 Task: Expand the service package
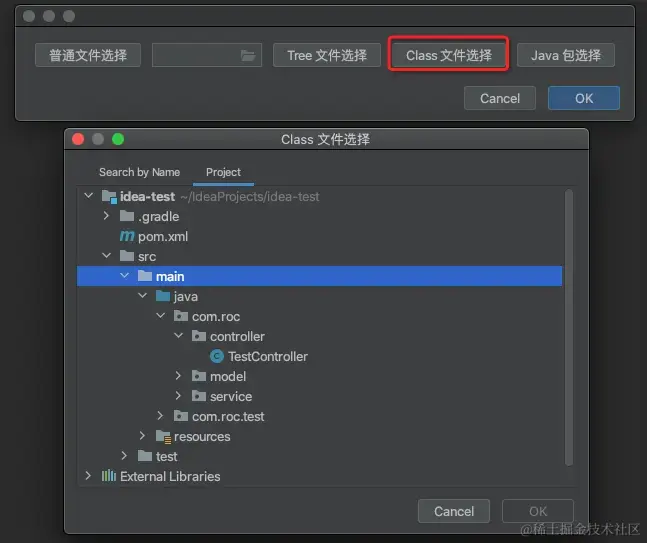pos(178,396)
